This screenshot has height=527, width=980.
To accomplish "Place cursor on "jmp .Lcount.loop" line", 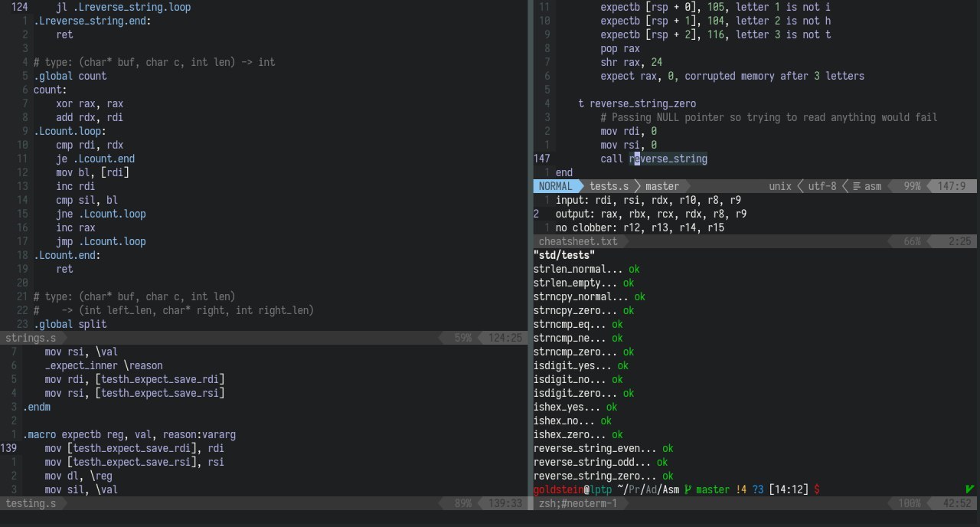I will [x=101, y=241].
